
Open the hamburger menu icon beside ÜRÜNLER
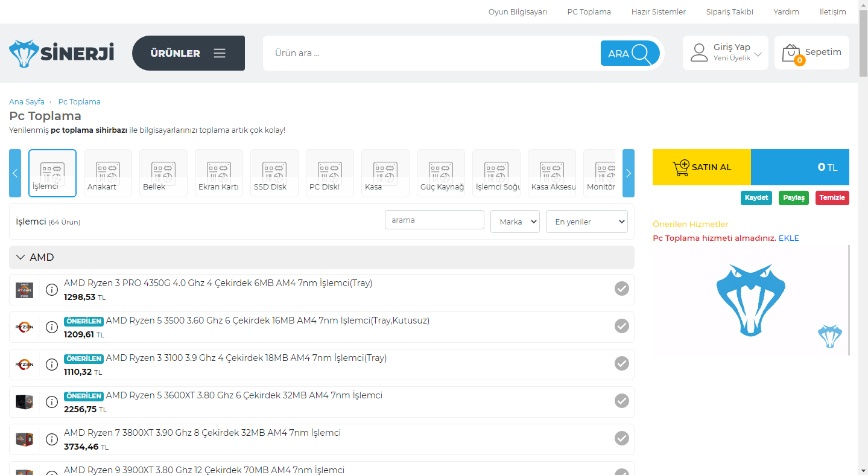click(x=220, y=53)
